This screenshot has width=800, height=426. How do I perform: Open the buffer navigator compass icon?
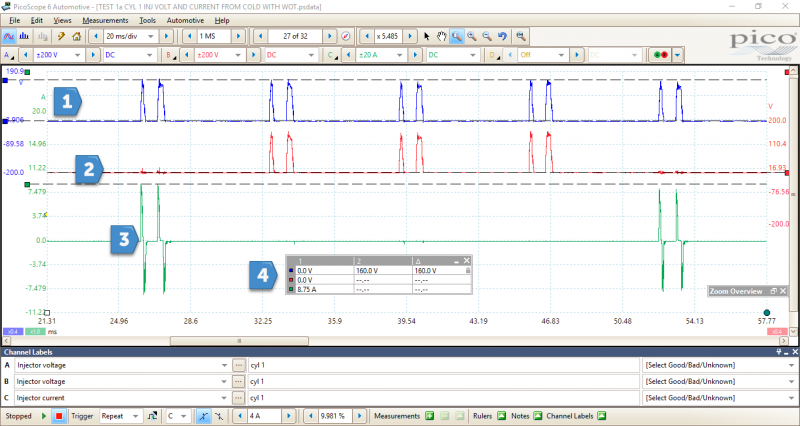346,36
